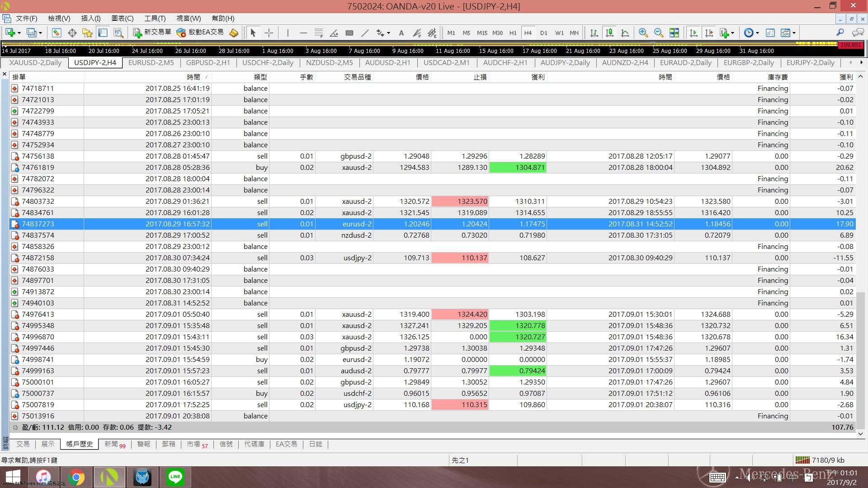868x488 pixels.
Task: Switch to the EURUSD-2,M5 chart tab
Action: point(151,63)
